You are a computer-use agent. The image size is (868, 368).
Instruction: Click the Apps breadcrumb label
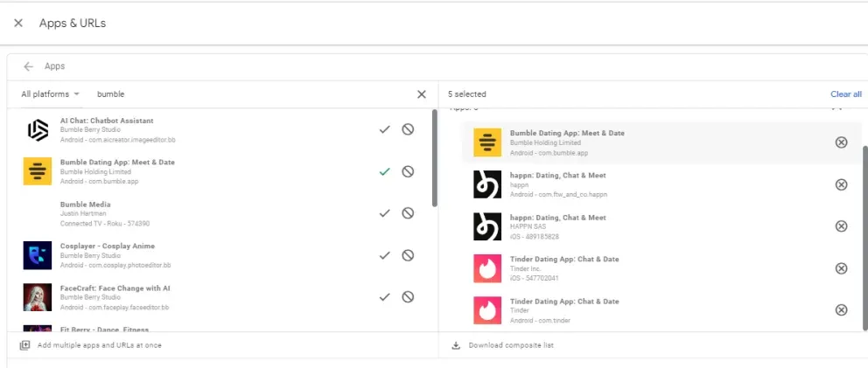tap(55, 66)
